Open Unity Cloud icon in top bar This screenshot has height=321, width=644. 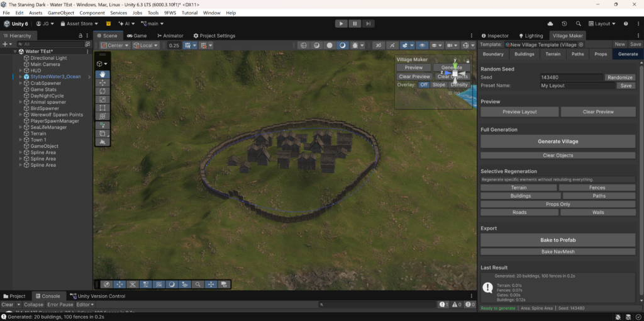pyautogui.click(x=551, y=23)
